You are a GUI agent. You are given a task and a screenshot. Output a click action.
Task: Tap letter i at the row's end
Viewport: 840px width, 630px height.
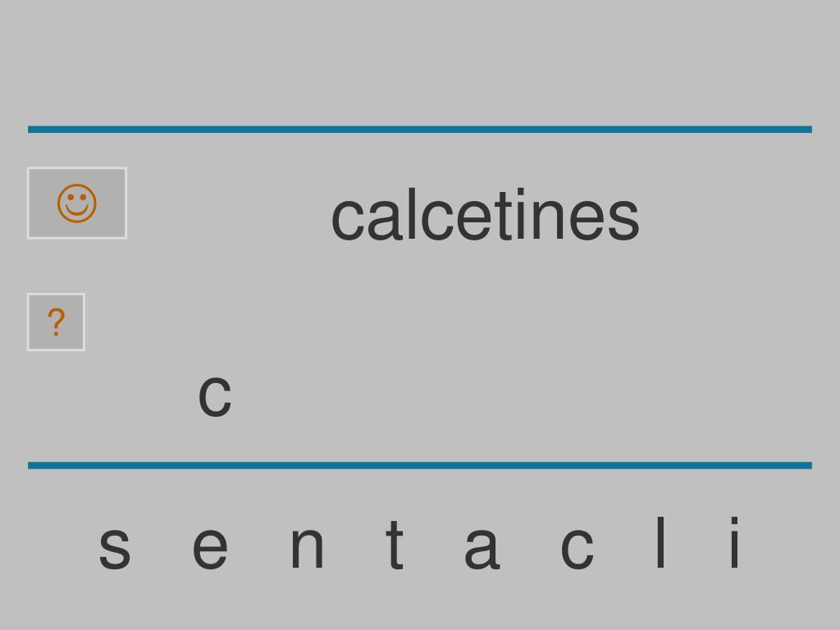click(x=735, y=542)
